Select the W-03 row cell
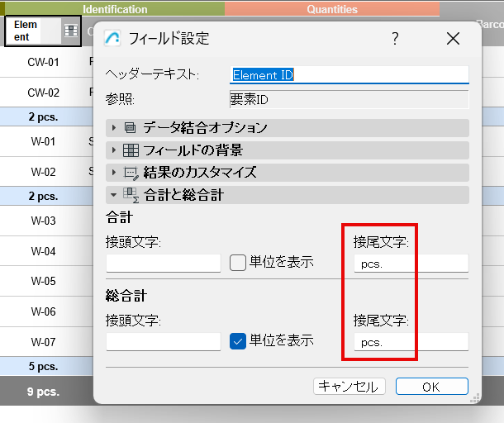The width and height of the screenshot is (504, 423). point(44,221)
